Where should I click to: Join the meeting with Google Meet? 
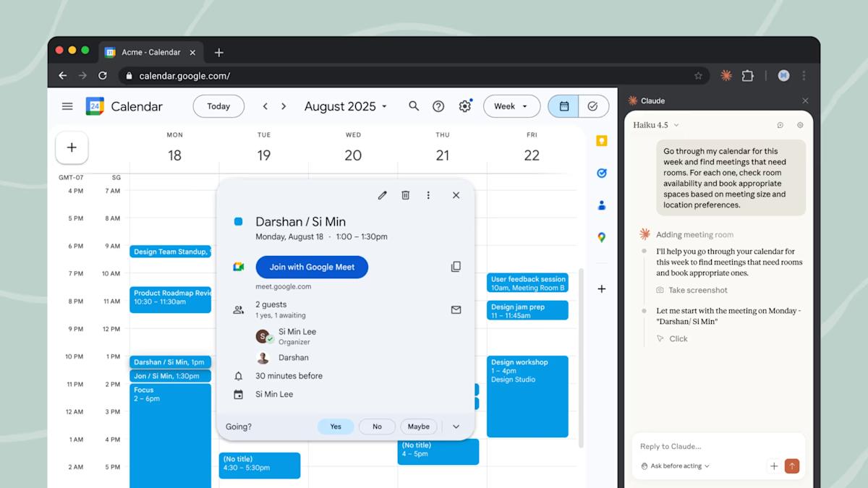[x=312, y=267]
